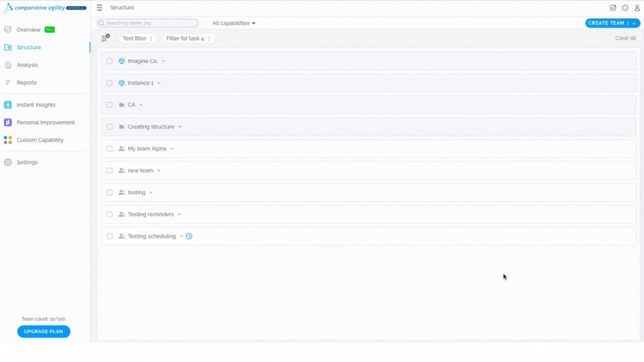Expand the Creating structure folder chevron
This screenshot has width=644, height=362.
point(180,127)
